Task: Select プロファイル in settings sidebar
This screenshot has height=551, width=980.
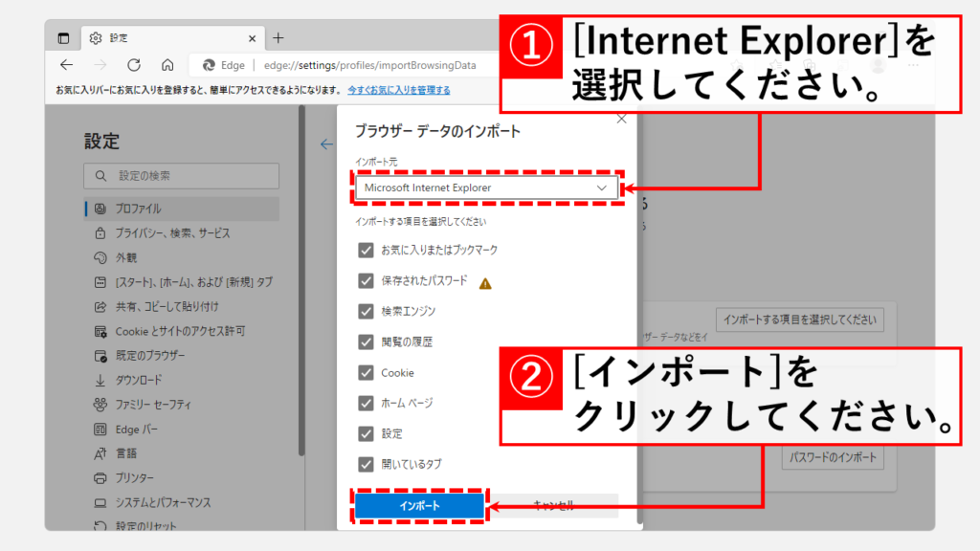Action: coord(182,209)
